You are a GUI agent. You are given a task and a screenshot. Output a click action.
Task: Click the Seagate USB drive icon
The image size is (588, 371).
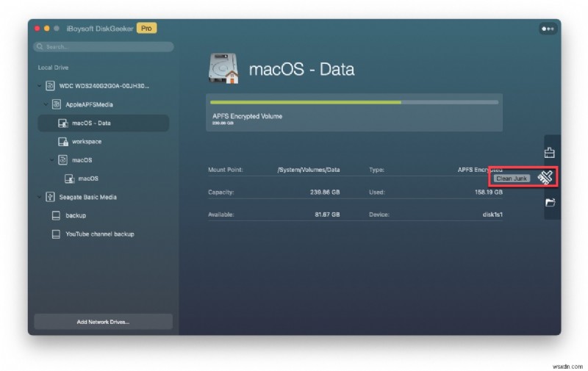point(51,197)
